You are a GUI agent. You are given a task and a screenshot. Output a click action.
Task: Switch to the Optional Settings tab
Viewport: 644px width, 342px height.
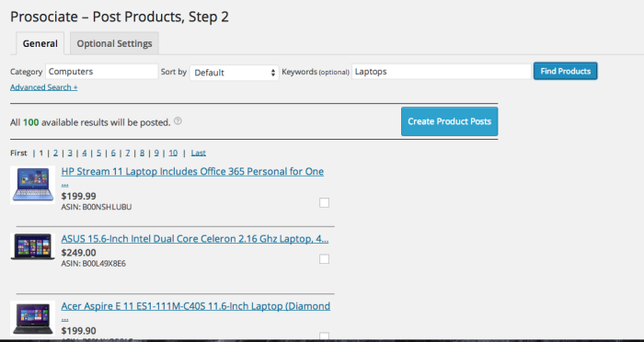click(x=114, y=43)
